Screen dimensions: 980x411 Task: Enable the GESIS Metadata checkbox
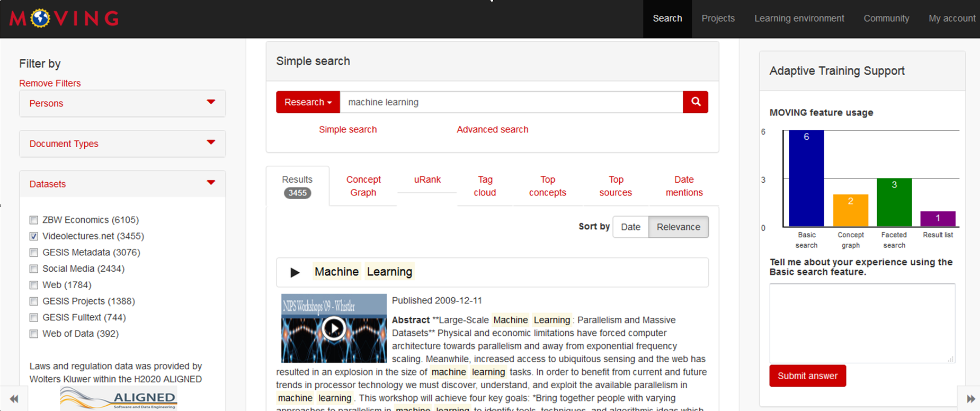34,253
